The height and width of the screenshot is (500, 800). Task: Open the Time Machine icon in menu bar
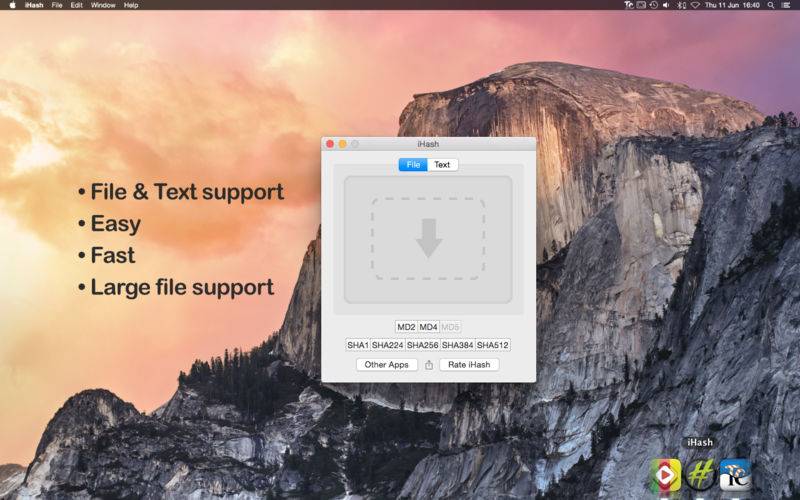[x=653, y=5]
